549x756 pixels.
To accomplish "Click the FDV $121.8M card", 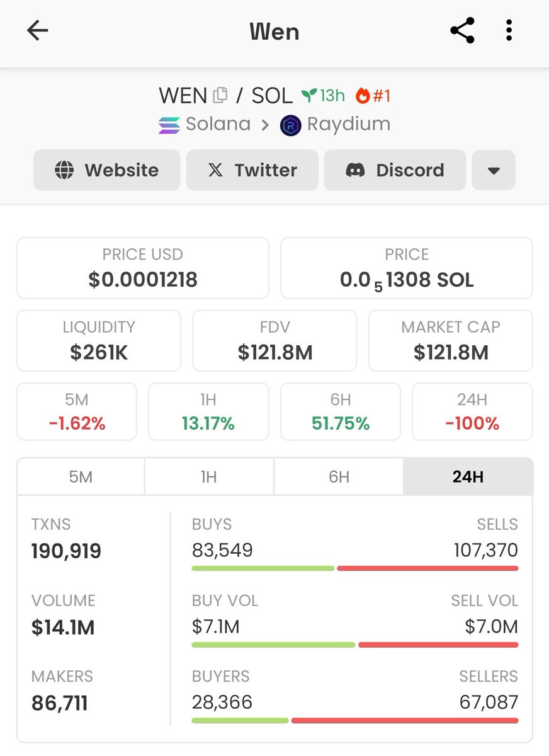I will pyautogui.click(x=274, y=340).
